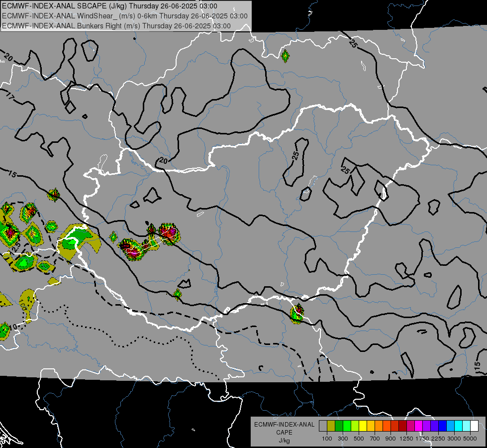487x448 pixels.
Task: Click the legend title ECMWF-INDEX-ANAL
Action: pos(284,425)
